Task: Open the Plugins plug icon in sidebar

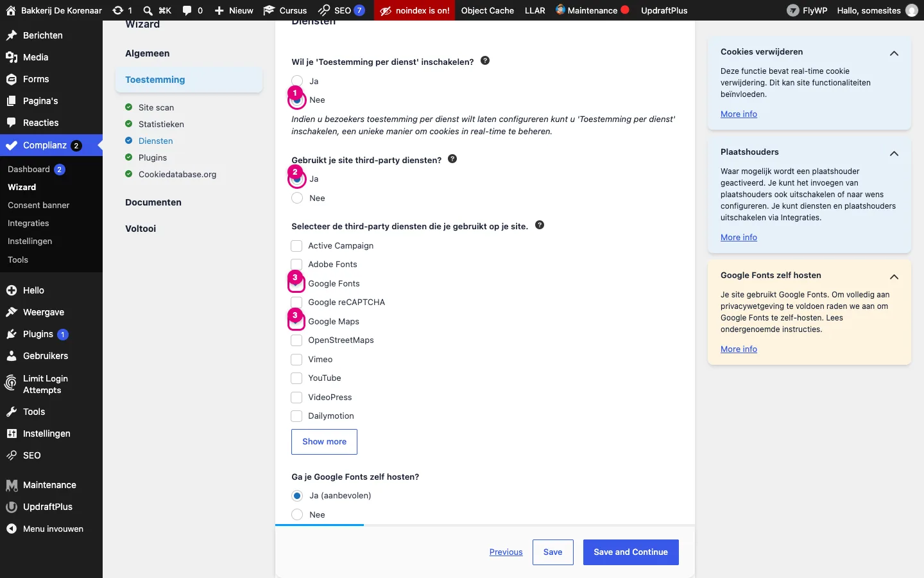Action: (12, 334)
